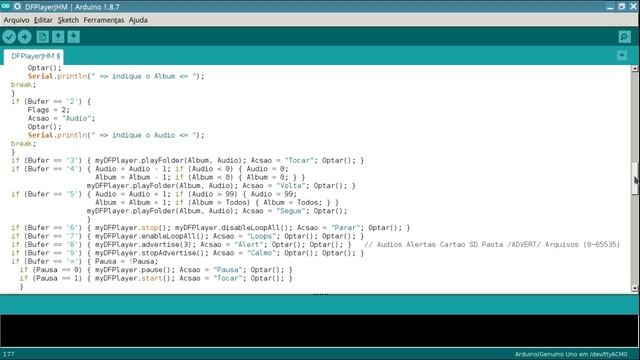
Task: Open a sketch using the up-arrow Open icon
Action: 58,37
